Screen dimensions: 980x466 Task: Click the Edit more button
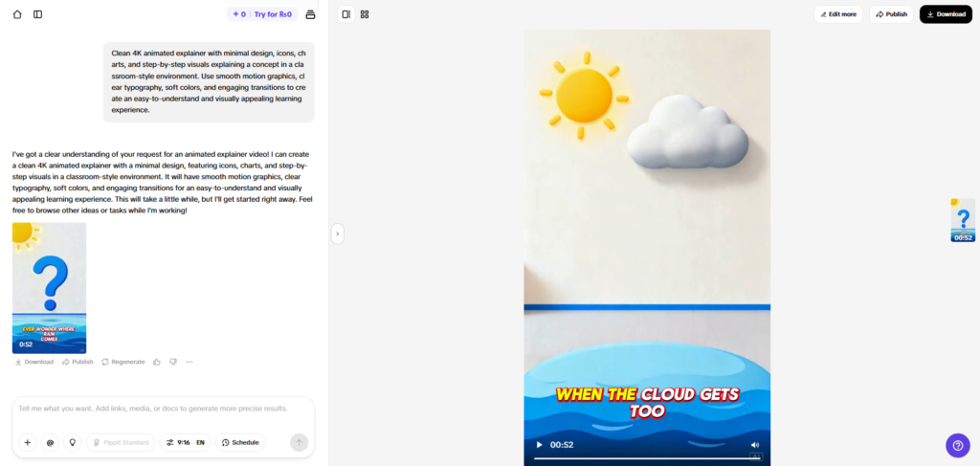click(x=838, y=14)
